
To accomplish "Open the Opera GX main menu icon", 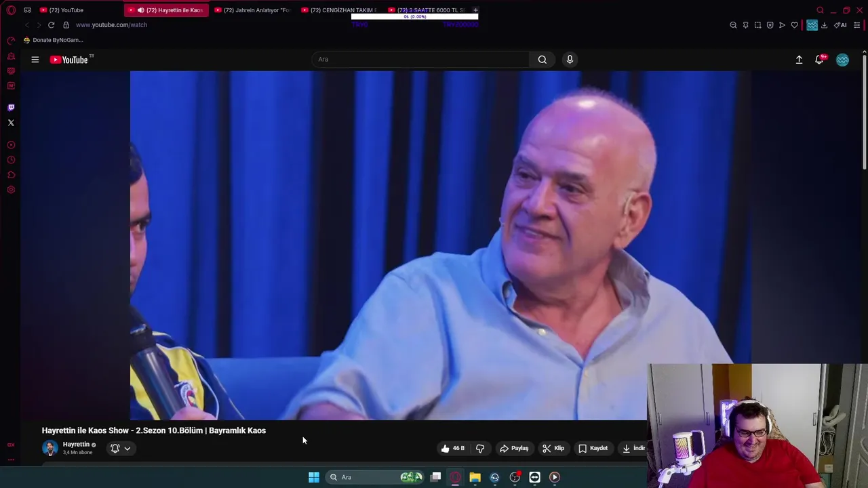I will [11, 10].
